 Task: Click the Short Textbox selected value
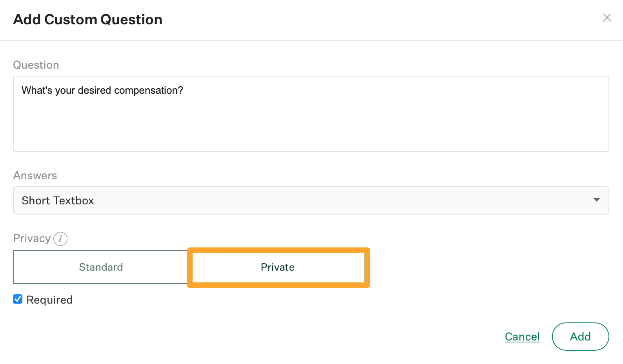tap(58, 201)
